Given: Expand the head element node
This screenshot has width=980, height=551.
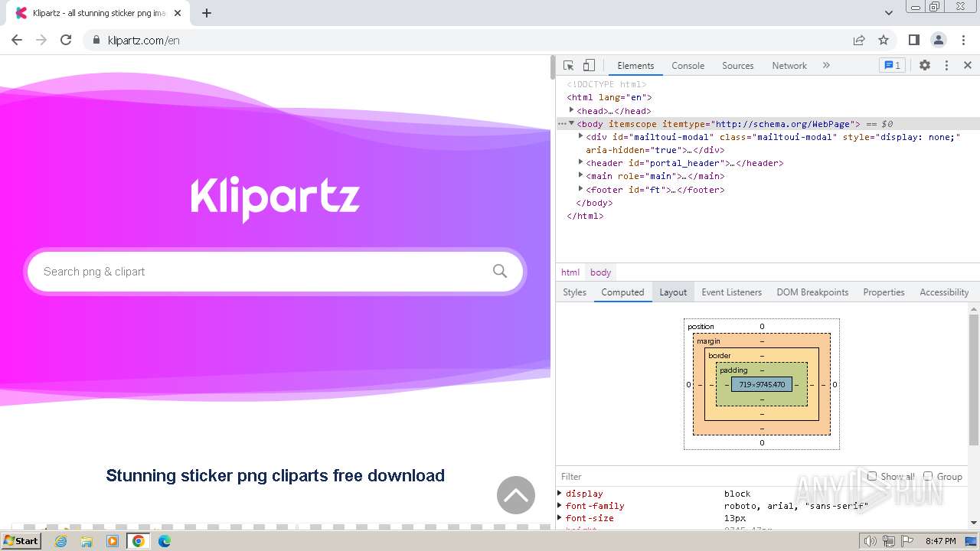Looking at the screenshot, I should (571, 110).
